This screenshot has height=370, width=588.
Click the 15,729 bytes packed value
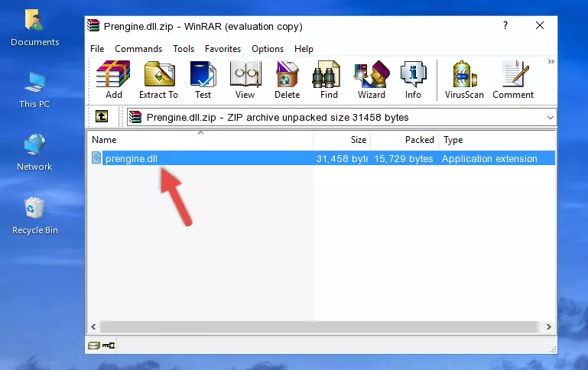404,159
